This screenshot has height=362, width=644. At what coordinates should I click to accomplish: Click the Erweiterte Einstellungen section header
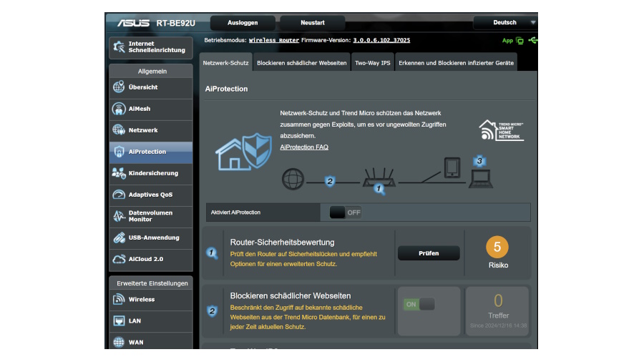point(152,283)
